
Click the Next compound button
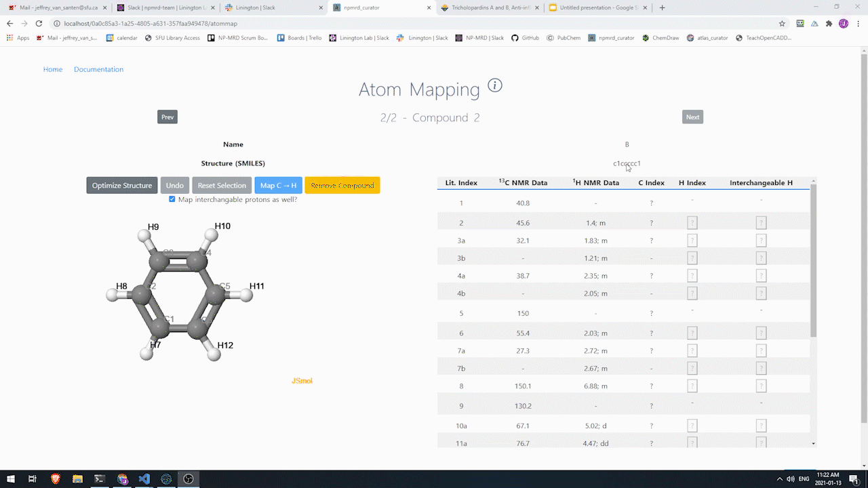tap(692, 117)
